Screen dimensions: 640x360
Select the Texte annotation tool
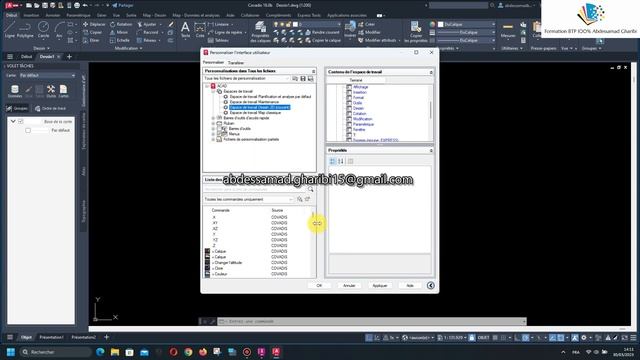pos(185,30)
